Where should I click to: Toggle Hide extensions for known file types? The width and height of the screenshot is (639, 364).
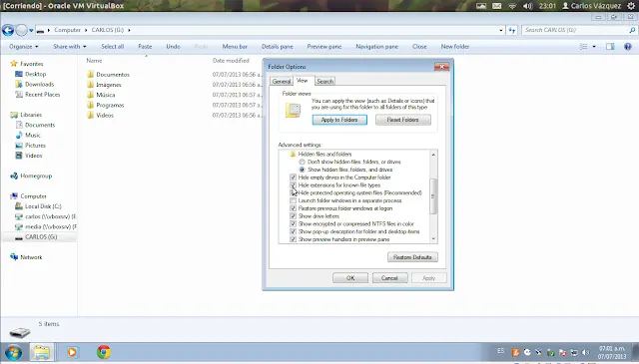click(x=293, y=185)
